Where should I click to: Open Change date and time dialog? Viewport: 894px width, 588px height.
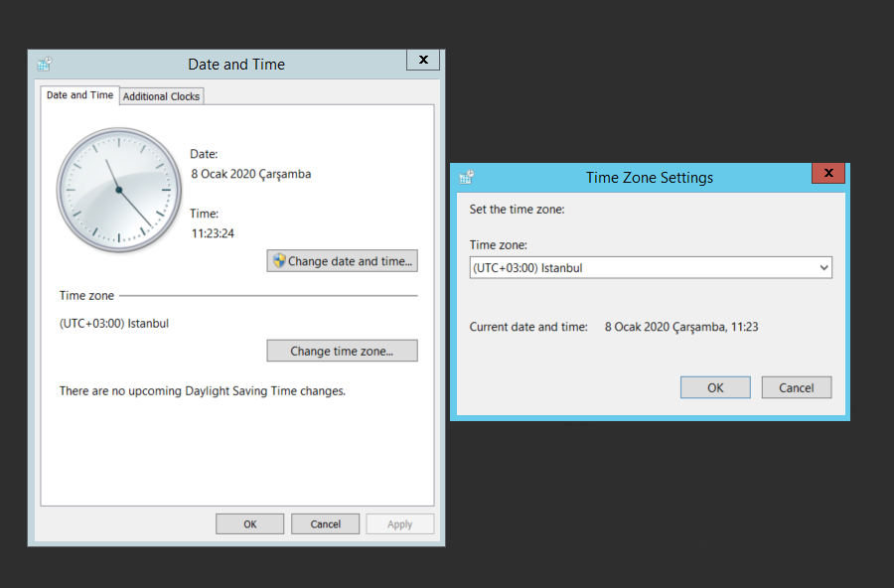coord(342,260)
